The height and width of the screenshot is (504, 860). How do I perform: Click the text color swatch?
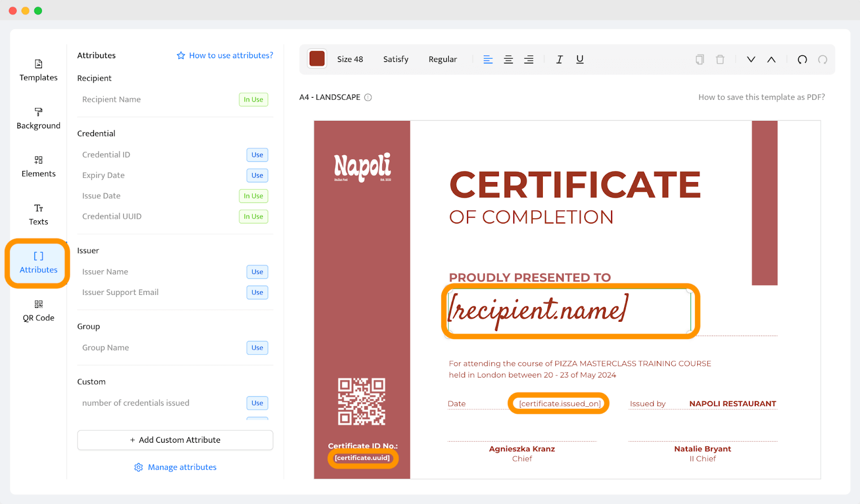pos(317,59)
